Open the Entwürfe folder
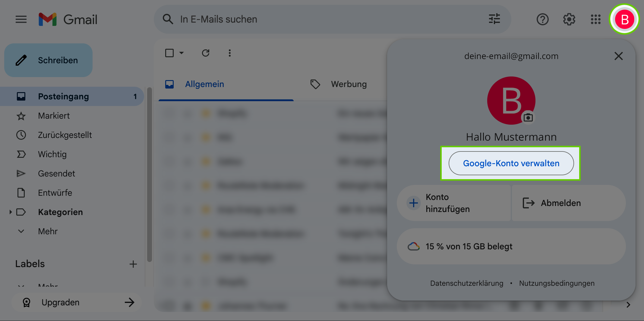Image resolution: width=644 pixels, height=321 pixels. pyautogui.click(x=72, y=193)
